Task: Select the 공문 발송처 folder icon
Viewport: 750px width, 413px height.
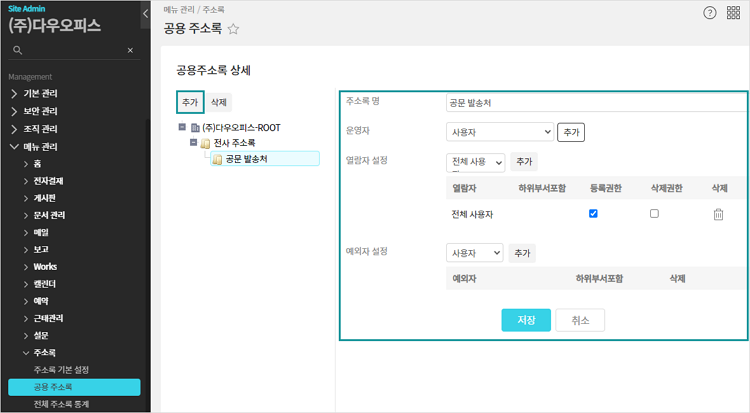Action: click(x=217, y=158)
